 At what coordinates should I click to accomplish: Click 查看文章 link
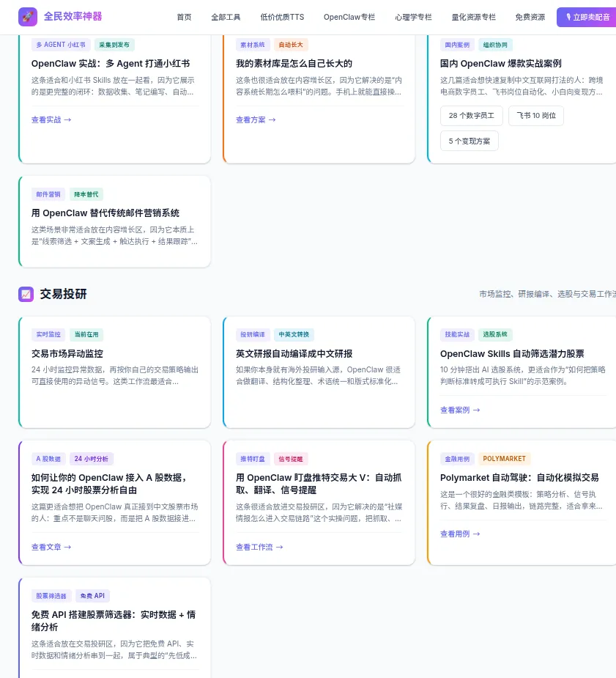[x=51, y=547]
